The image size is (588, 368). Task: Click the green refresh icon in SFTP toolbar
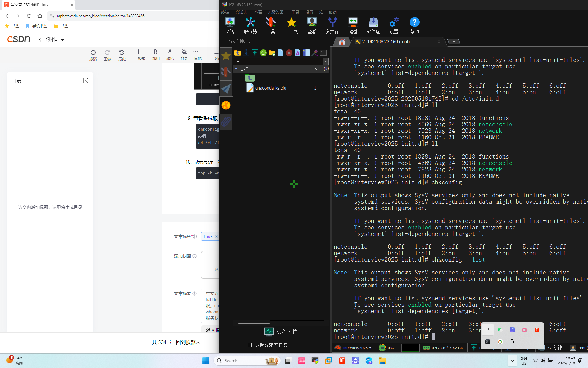tap(263, 53)
